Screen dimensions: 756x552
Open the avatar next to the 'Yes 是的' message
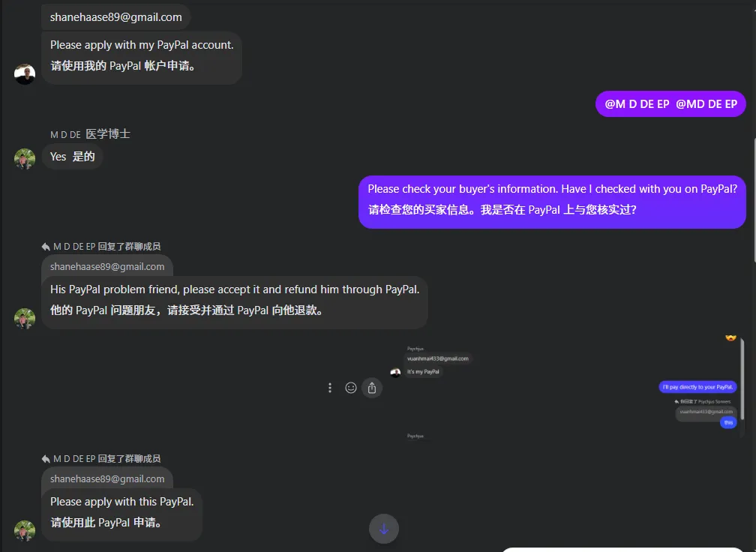pyautogui.click(x=25, y=158)
